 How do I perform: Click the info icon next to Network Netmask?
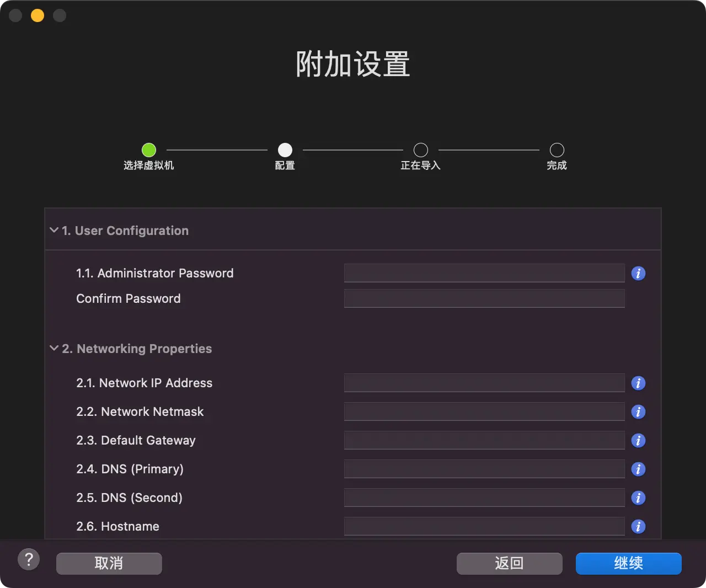638,411
